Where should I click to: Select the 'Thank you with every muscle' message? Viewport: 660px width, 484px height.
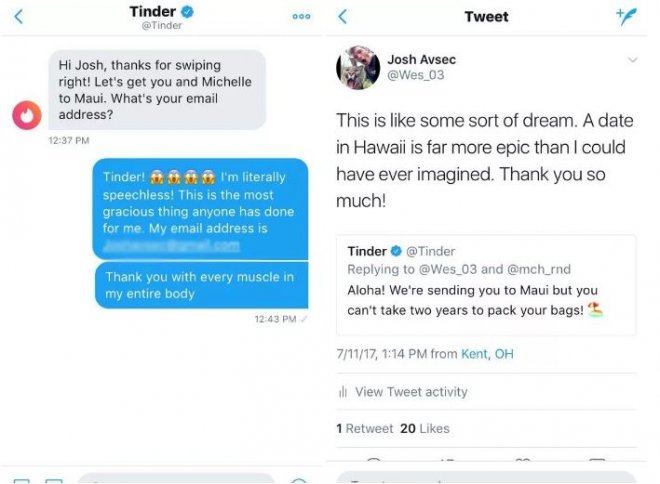[200, 285]
